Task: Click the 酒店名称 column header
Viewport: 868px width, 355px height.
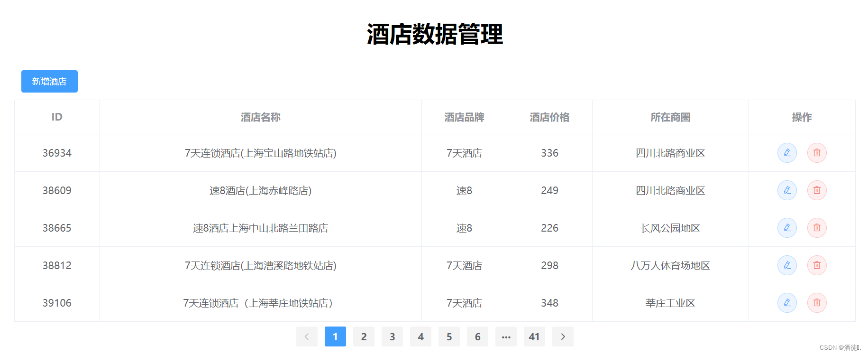Action: pyautogui.click(x=261, y=117)
